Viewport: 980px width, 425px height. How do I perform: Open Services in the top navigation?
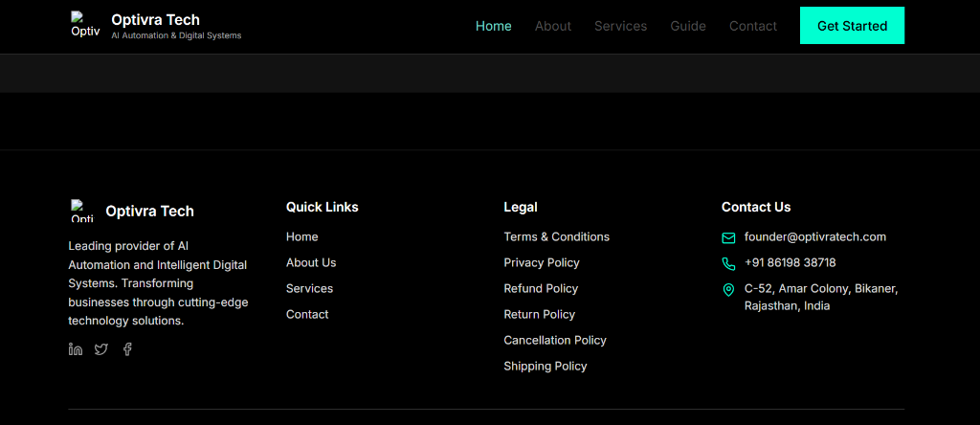click(x=620, y=26)
